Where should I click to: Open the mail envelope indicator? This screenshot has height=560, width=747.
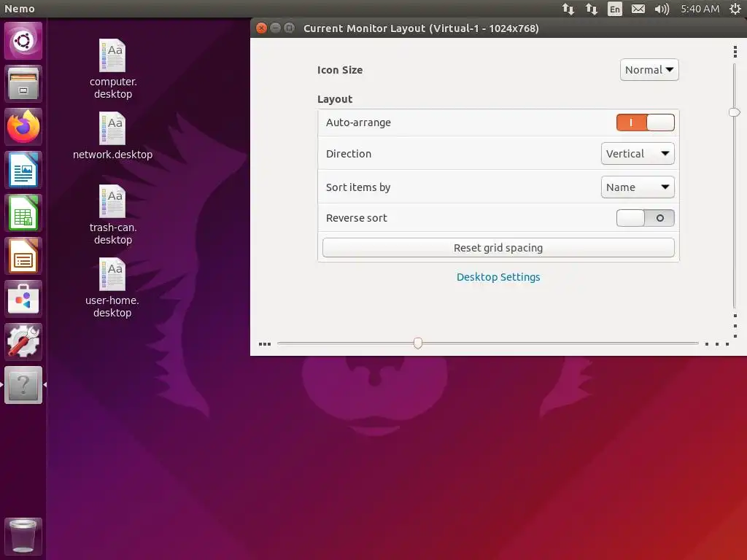coord(638,9)
